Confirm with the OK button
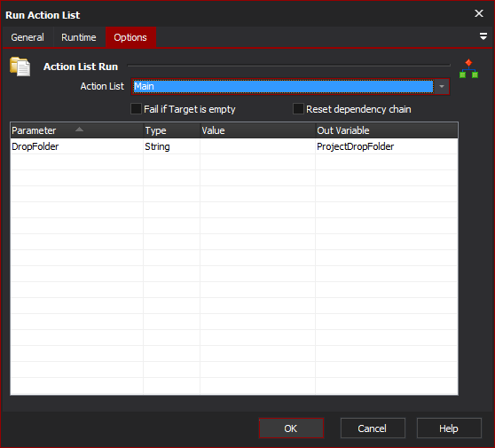Viewport: 495px width, 448px height. [291, 428]
